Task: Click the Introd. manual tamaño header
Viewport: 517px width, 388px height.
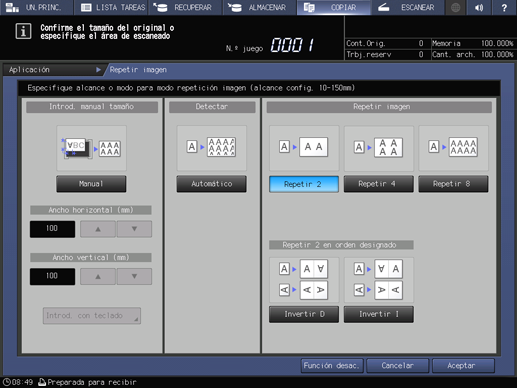Action: (x=92, y=107)
